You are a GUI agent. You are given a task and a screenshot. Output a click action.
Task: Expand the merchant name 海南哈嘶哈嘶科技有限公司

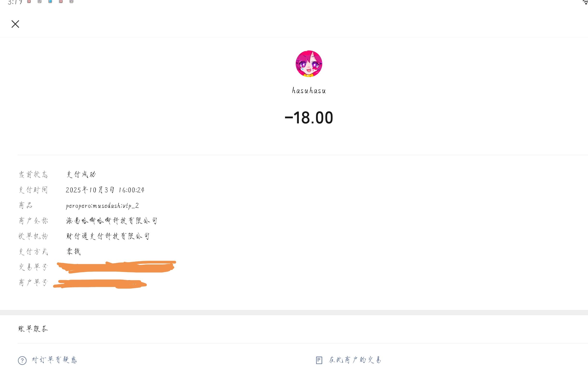(112, 220)
